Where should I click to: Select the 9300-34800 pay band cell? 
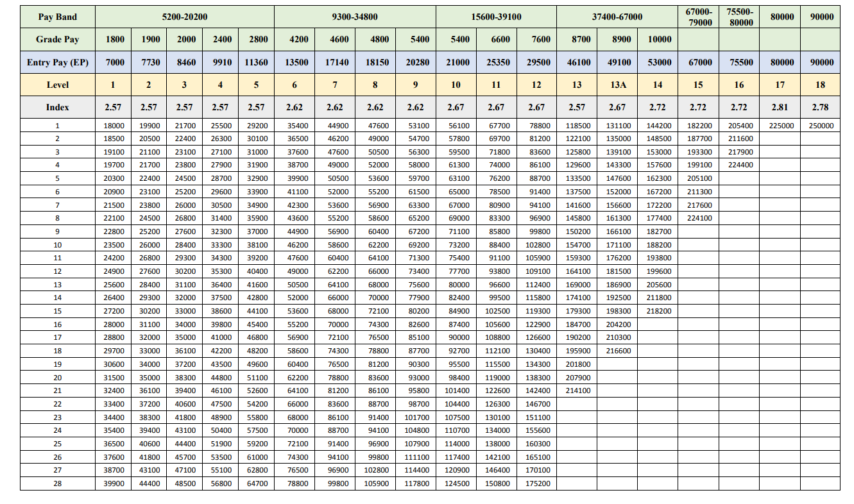click(355, 17)
